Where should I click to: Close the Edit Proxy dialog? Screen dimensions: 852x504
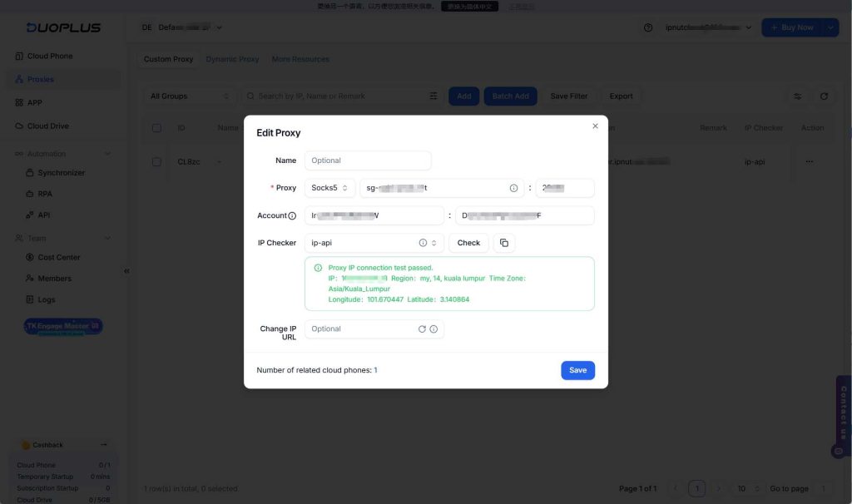[595, 126]
